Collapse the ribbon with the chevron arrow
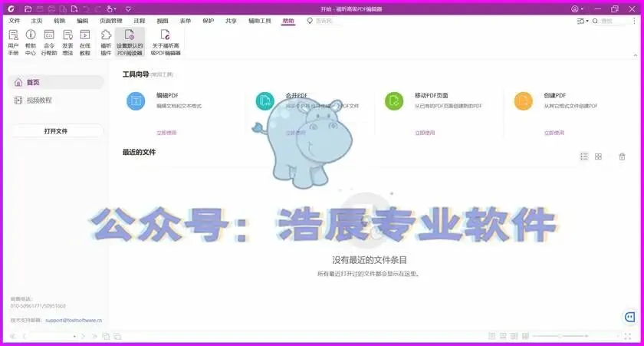The image size is (644, 346). click(636, 55)
